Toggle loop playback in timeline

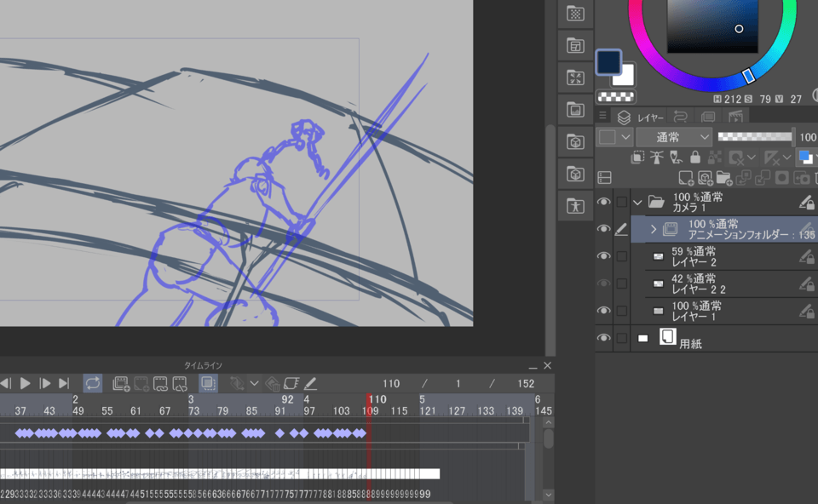(x=93, y=384)
